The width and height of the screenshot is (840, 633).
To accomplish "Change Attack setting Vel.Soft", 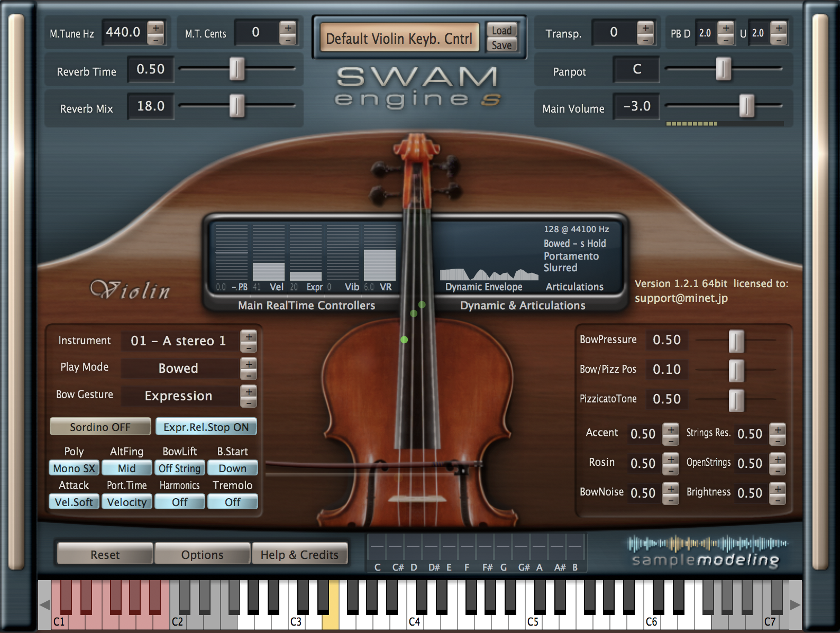I will [x=74, y=502].
